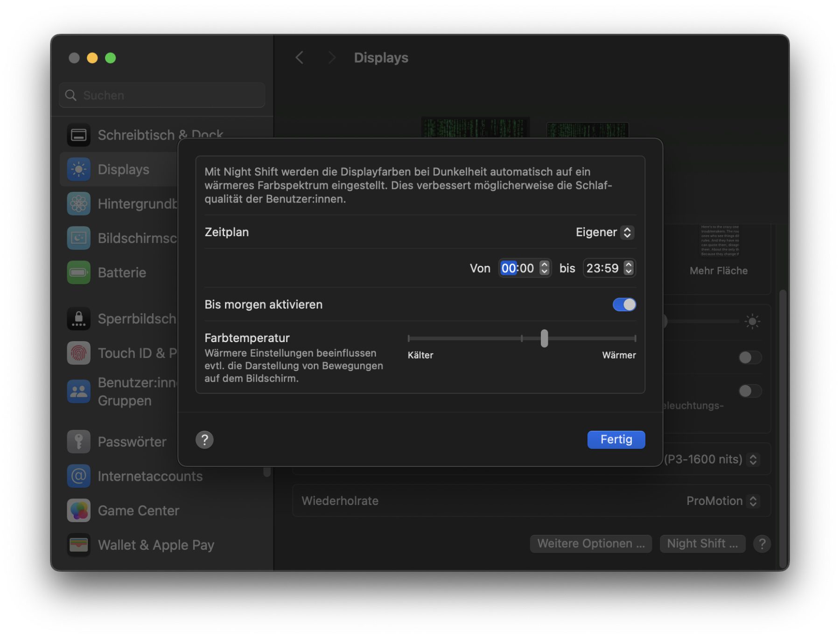This screenshot has height=638, width=840.
Task: Click the Weitere Optionen … button
Action: pyautogui.click(x=590, y=544)
